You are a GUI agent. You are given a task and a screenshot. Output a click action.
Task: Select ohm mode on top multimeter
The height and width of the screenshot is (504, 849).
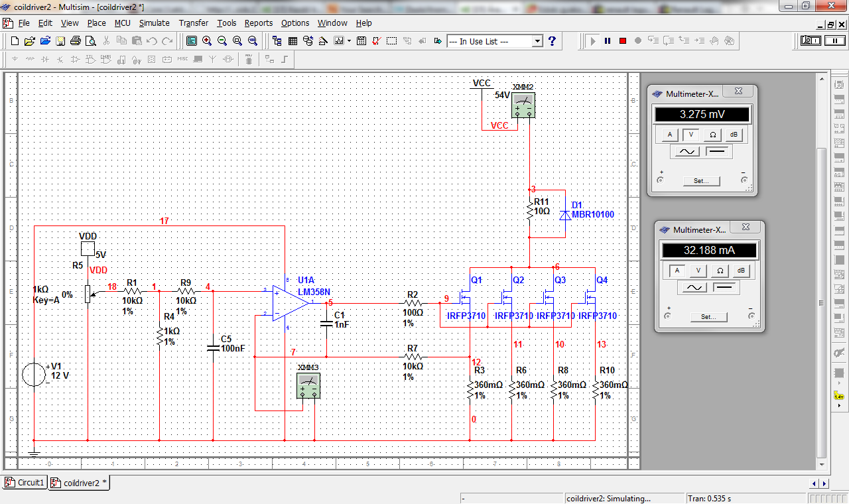pos(712,135)
